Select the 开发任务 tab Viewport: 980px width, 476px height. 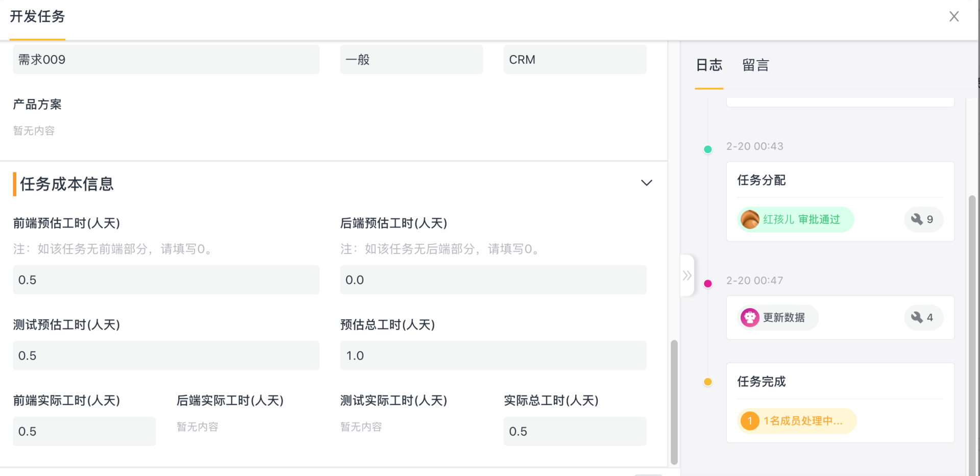[37, 17]
